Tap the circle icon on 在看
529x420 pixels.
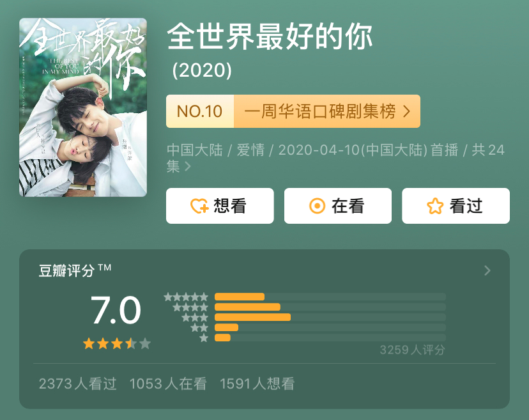(317, 206)
